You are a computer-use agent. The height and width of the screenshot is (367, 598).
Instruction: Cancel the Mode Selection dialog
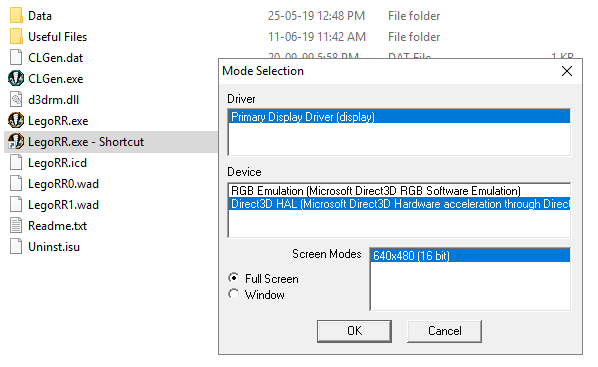[x=444, y=331]
